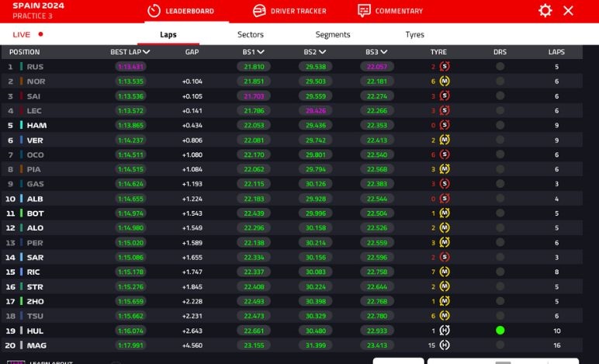Click Russell's soft tyre icon
599x364 pixels.
coord(445,67)
